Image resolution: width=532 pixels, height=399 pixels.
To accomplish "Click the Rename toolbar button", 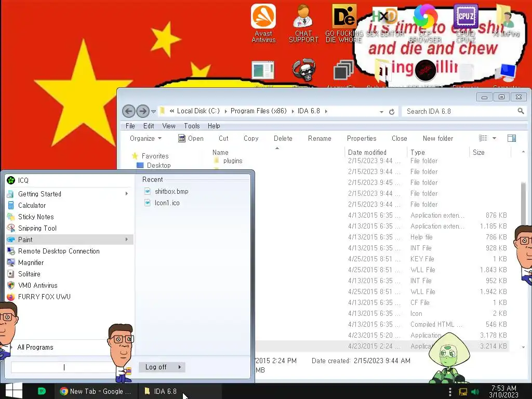I will click(320, 138).
